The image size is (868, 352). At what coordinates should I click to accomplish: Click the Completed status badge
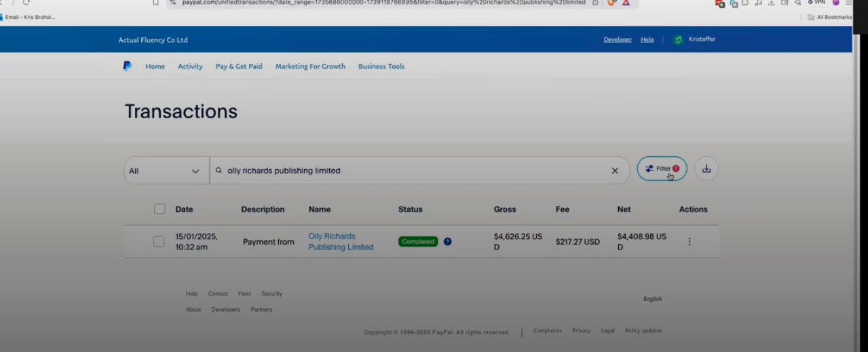tap(418, 241)
